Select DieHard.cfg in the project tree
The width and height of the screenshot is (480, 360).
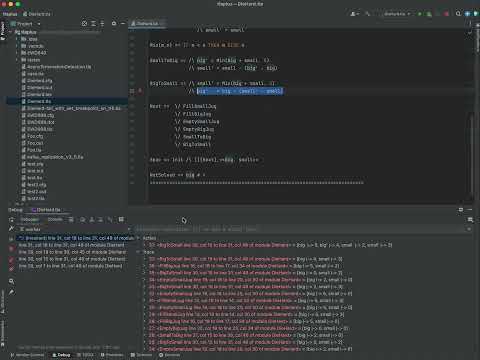click(x=39, y=81)
